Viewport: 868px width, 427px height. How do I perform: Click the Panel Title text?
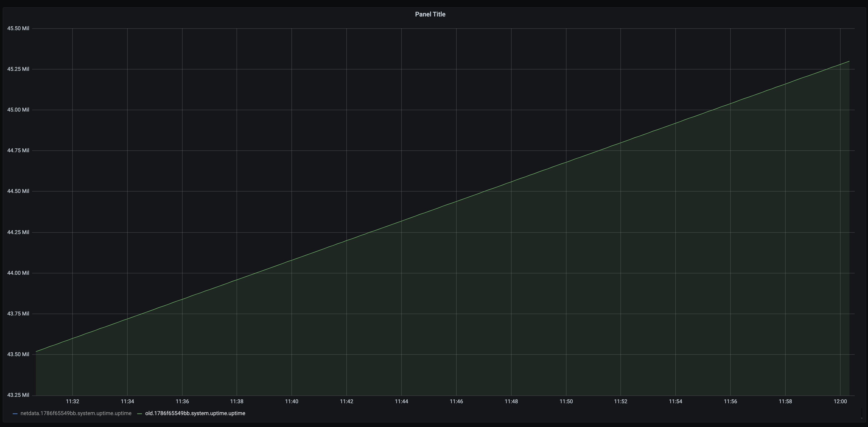(x=430, y=14)
